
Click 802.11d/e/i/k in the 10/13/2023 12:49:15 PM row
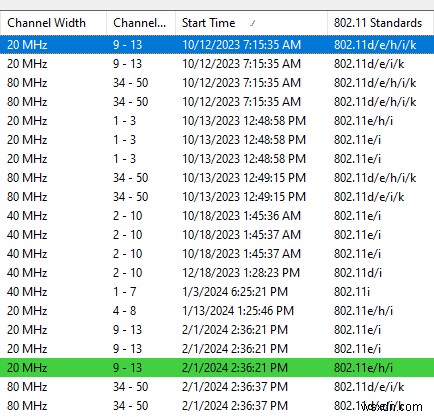[369, 197]
